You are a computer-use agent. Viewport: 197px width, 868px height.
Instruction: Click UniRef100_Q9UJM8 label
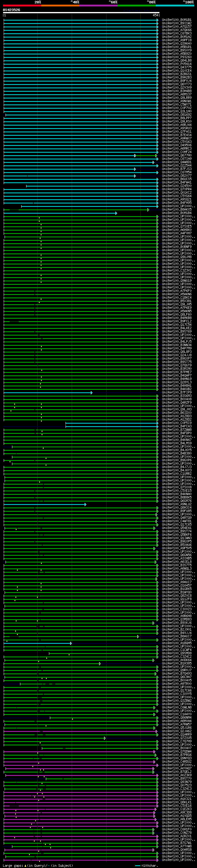coord(177,257)
